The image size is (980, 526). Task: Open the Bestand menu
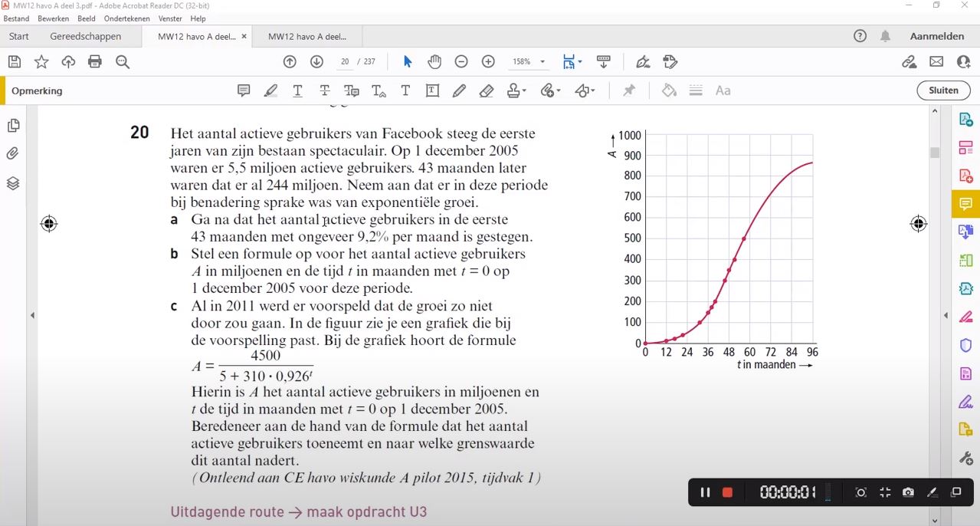pyautogui.click(x=16, y=18)
